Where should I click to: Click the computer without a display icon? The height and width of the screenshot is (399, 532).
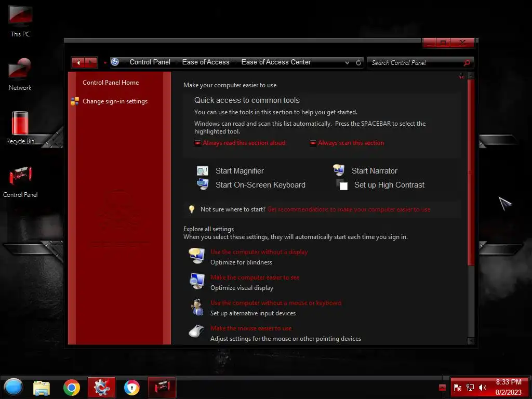click(197, 256)
